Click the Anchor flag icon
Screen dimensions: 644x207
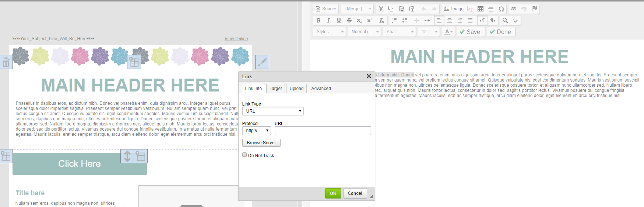534,9
